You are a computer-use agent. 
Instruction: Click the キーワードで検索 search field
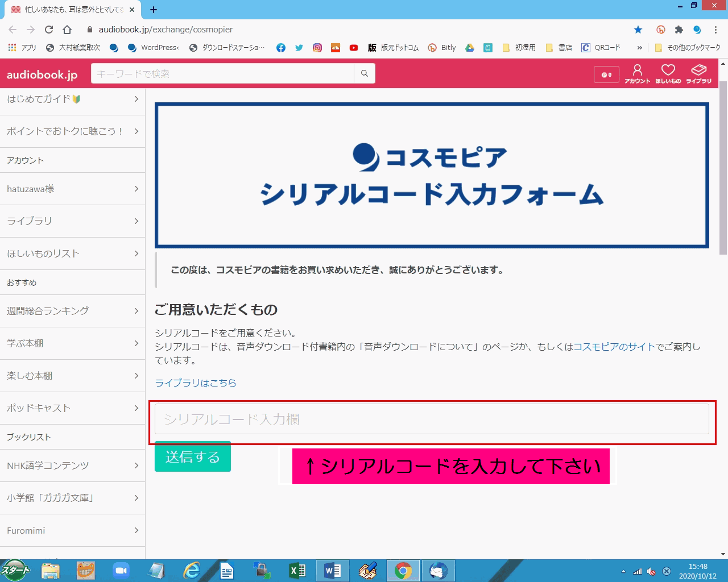pos(222,73)
